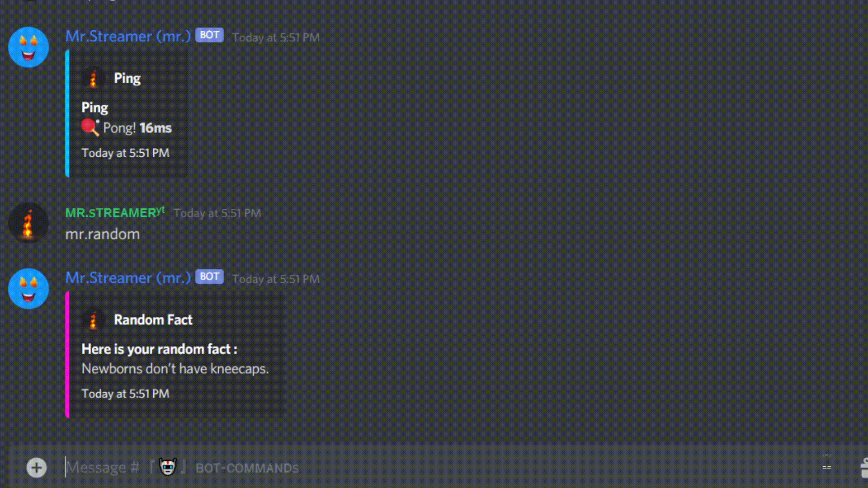
Task: Click the BOT badge on the Random Fact message
Action: click(x=209, y=277)
